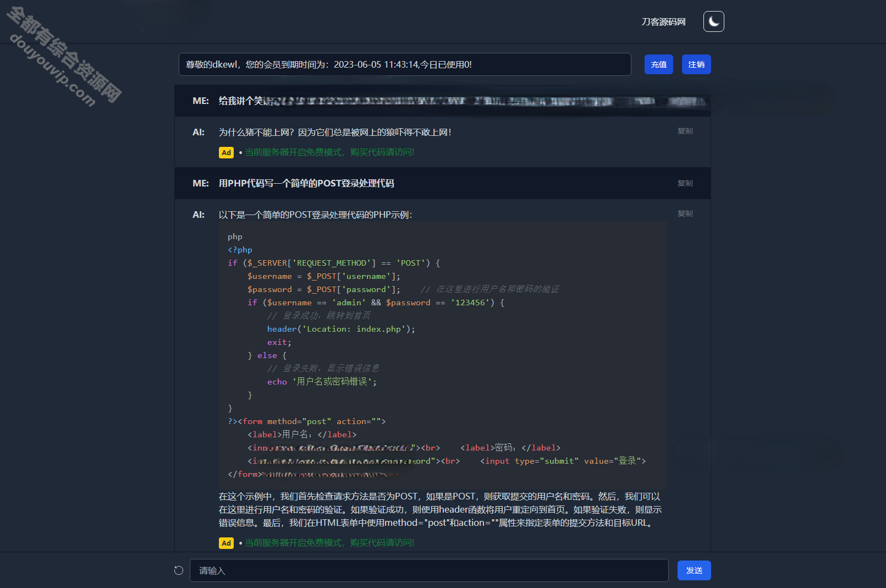The width and height of the screenshot is (886, 588).
Task: Click the 注销 logout button
Action: (x=696, y=64)
